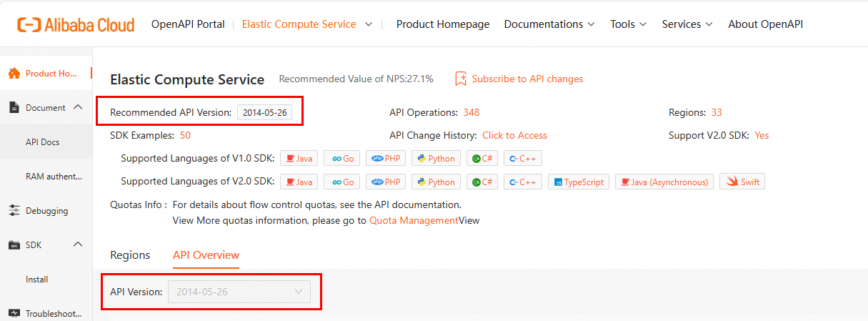The width and height of the screenshot is (868, 321).
Task: Open the API Version combo box
Action: point(239,292)
